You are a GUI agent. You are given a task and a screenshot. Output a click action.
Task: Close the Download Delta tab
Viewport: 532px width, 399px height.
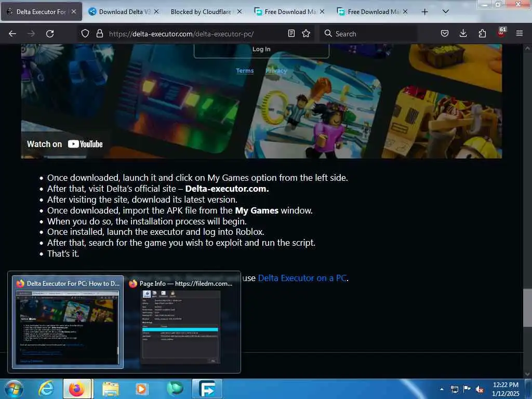[x=156, y=11]
